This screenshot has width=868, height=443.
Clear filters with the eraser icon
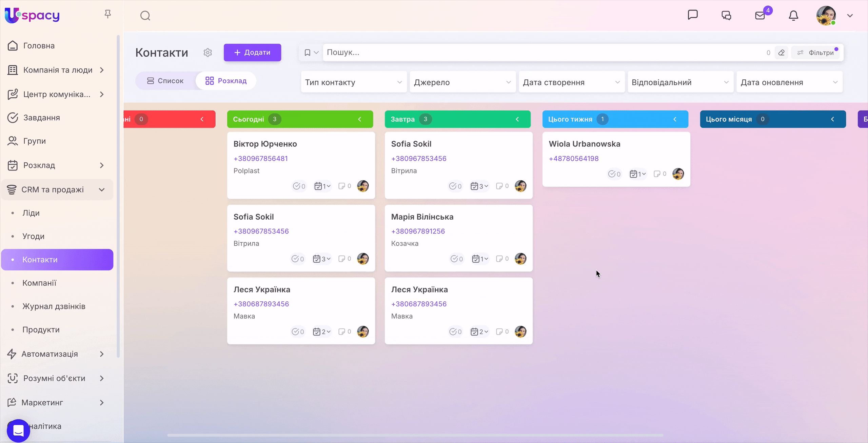782,53
